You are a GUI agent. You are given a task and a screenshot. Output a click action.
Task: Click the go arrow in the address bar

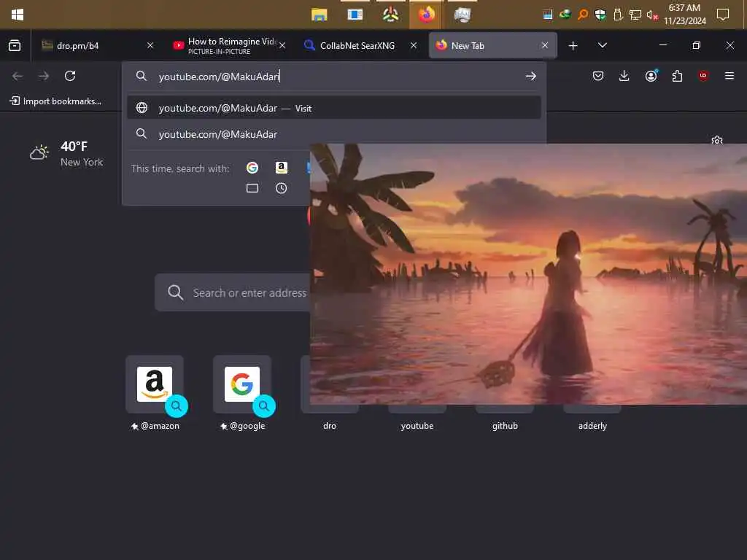(x=531, y=77)
